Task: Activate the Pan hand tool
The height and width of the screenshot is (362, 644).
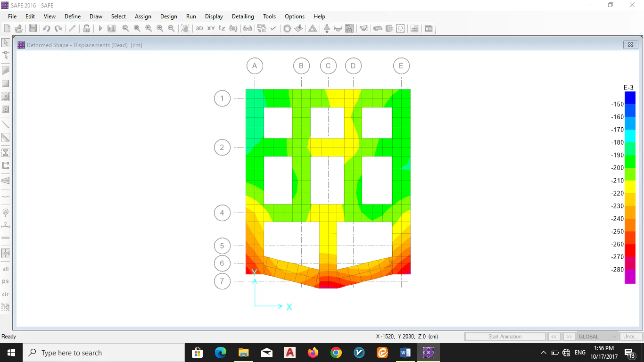Action: point(185,29)
